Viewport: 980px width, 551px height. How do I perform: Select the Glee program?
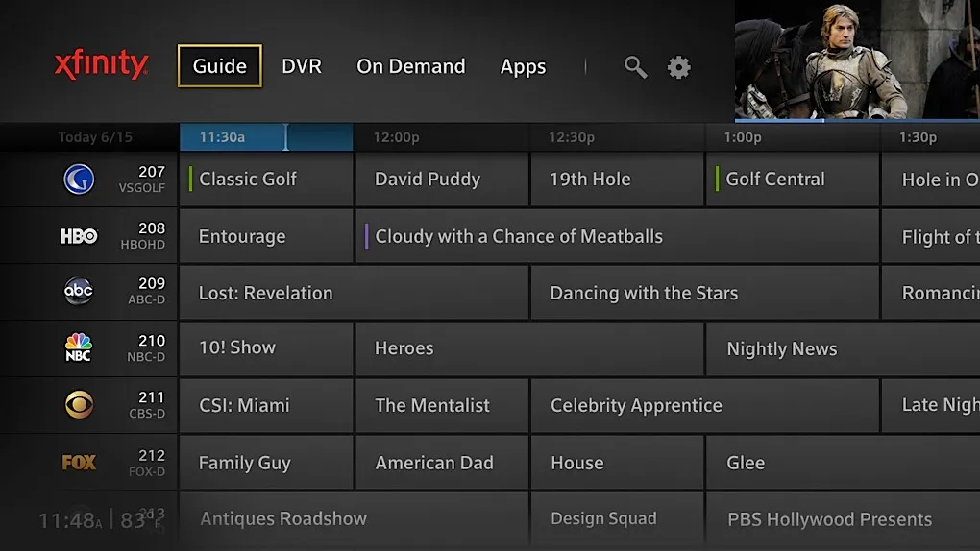pos(844,463)
